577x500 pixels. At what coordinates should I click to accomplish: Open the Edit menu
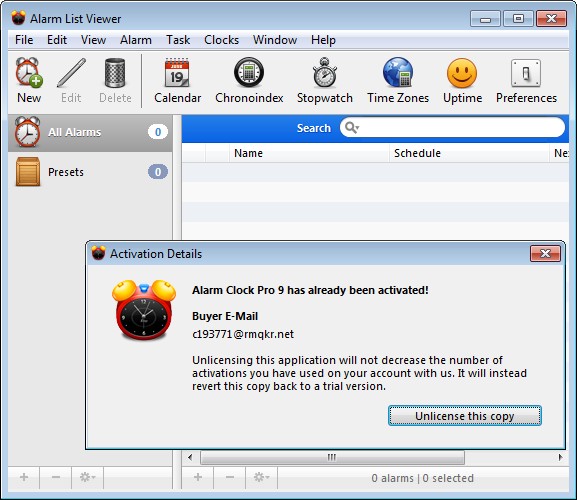coord(57,40)
